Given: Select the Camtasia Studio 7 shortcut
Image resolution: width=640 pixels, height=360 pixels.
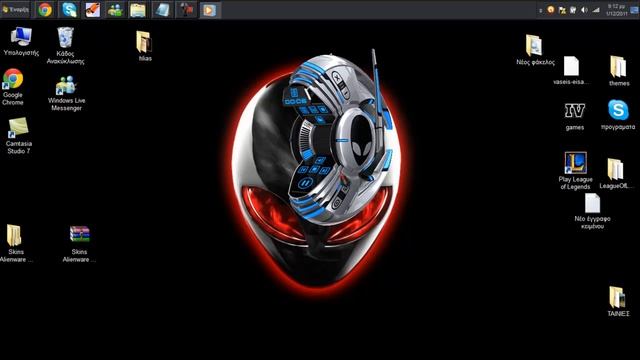Looking at the screenshot, I should point(19,136).
